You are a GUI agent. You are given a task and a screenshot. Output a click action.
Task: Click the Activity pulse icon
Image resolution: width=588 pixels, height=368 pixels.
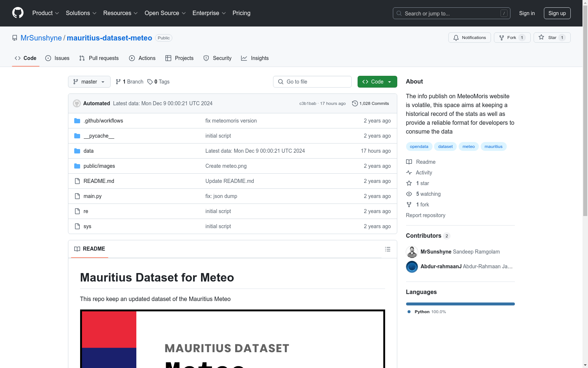click(x=409, y=173)
